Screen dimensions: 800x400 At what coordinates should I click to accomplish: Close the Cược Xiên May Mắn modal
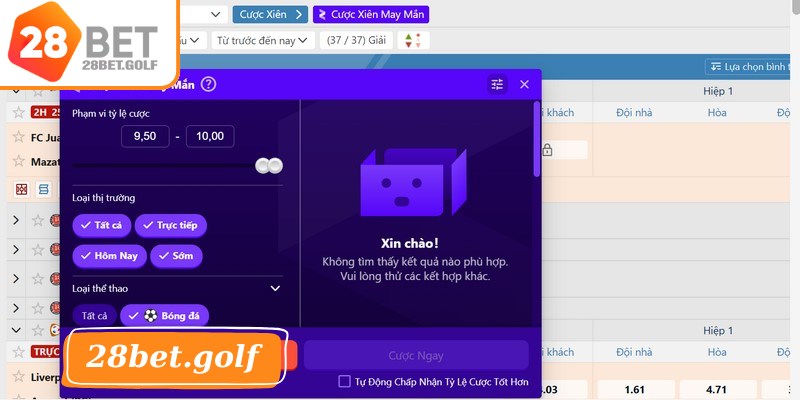point(524,84)
